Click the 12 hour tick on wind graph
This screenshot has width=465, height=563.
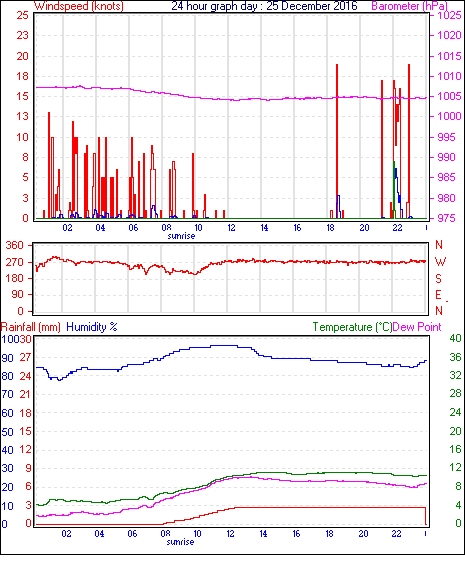click(x=231, y=228)
